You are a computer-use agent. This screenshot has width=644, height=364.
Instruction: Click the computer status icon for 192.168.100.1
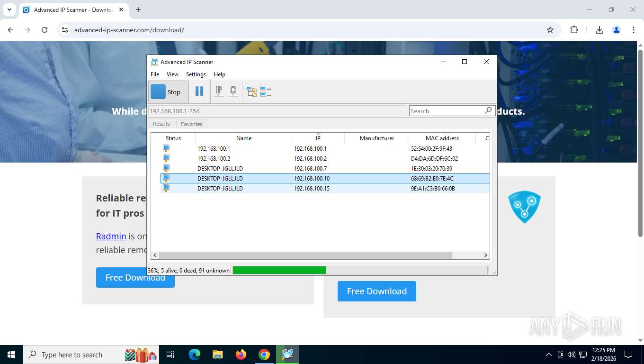coord(166,149)
